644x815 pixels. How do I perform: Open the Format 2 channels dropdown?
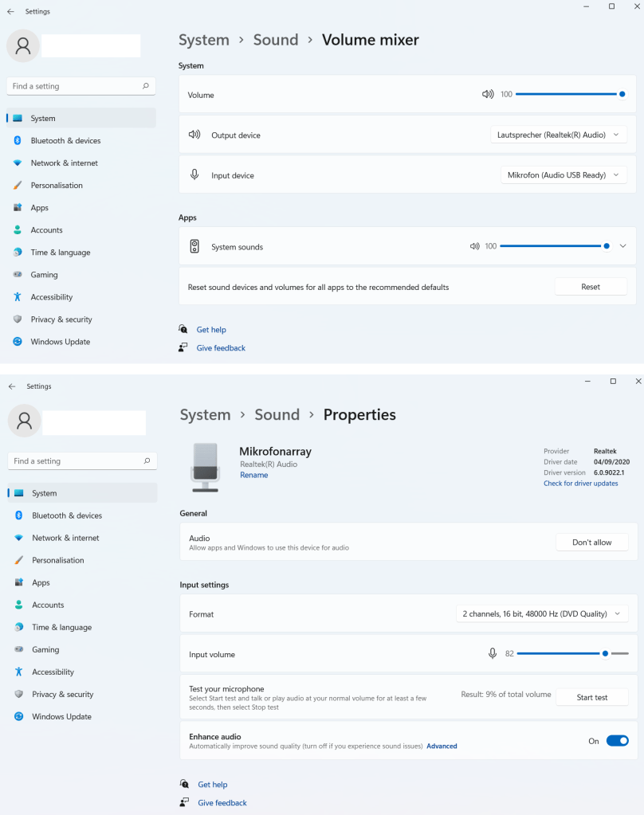click(x=542, y=613)
